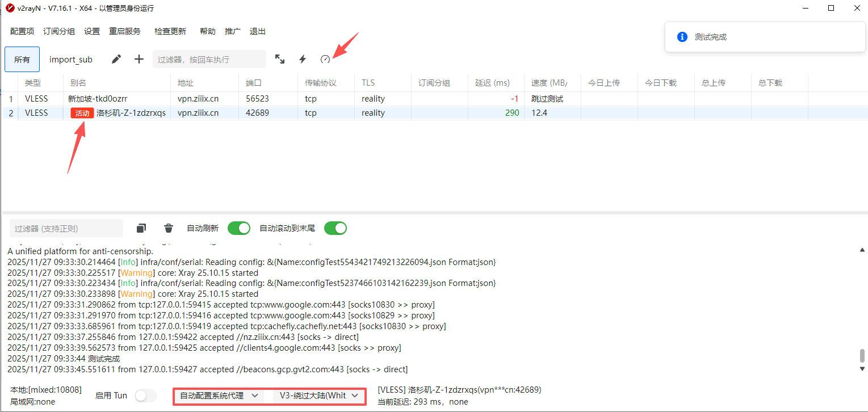Open the 自动配置系统代理 dropdown
The image size is (868, 412).
pos(219,396)
